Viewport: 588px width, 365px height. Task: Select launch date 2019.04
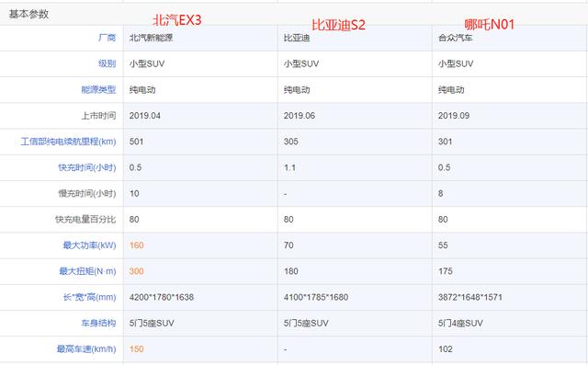pos(145,116)
